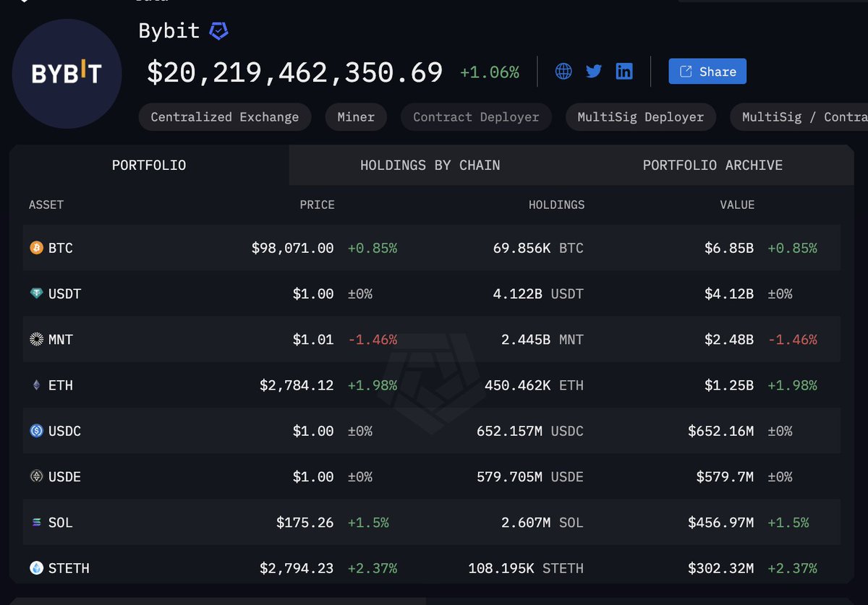
Task: Click the VALUE column header
Action: point(737,205)
